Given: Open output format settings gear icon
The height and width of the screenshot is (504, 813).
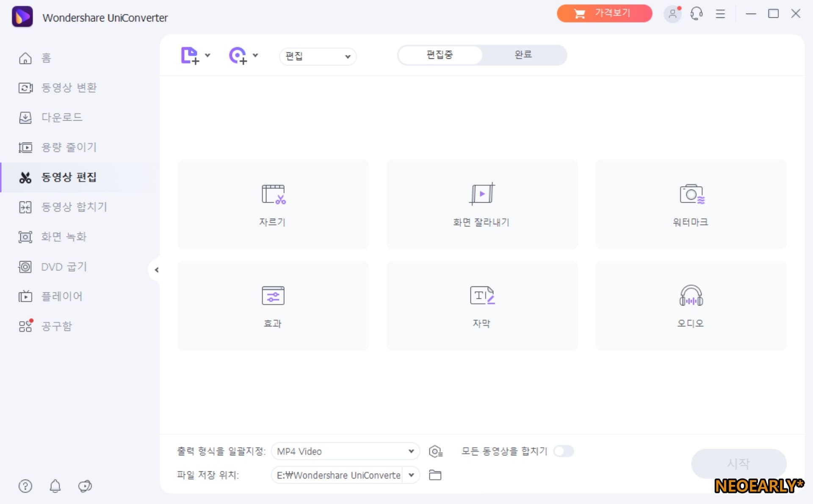Looking at the screenshot, I should click(x=435, y=452).
